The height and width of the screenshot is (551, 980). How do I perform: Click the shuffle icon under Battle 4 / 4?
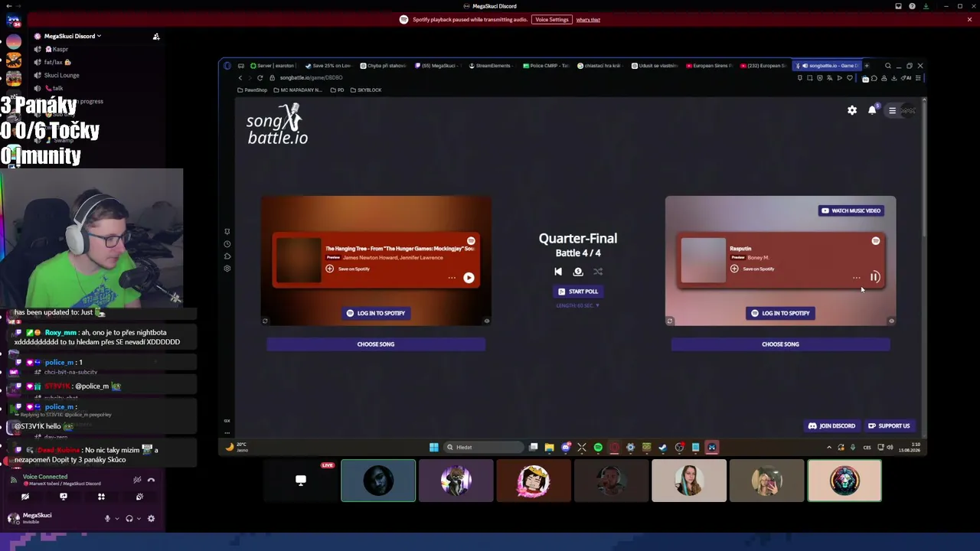[598, 272]
